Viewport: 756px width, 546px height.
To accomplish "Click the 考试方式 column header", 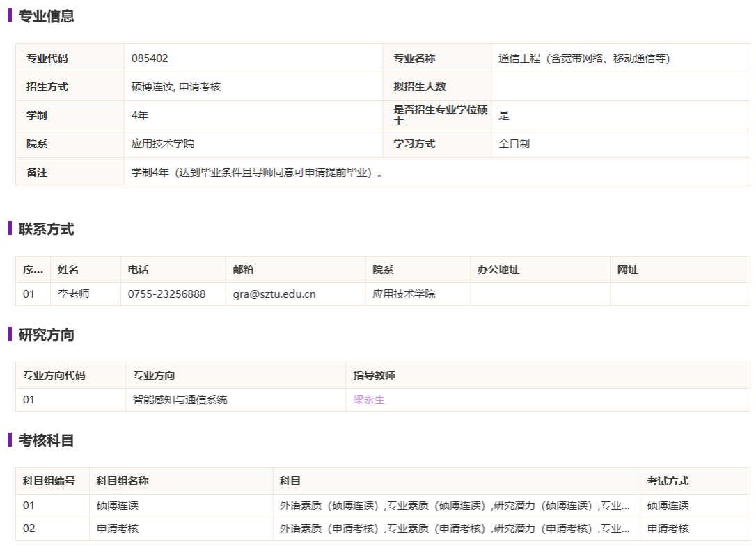I will [668, 481].
